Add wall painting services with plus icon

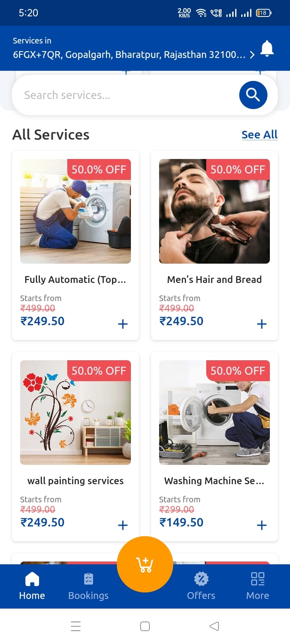(123, 525)
